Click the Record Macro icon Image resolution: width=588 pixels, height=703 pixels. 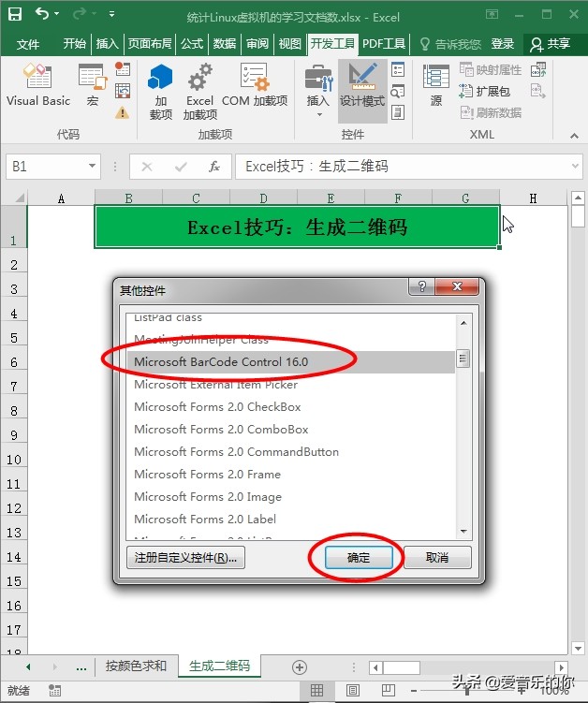pos(123,68)
